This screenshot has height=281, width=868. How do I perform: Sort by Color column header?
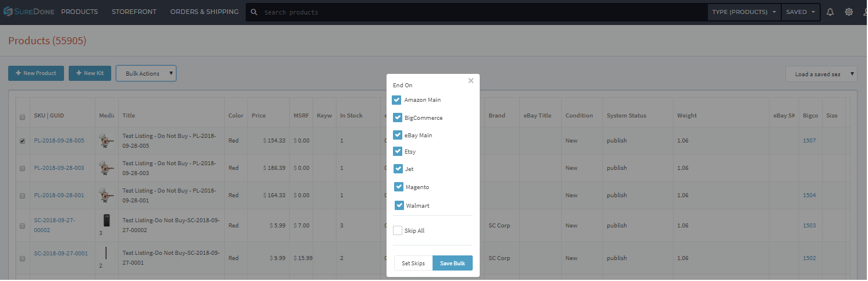236,116
